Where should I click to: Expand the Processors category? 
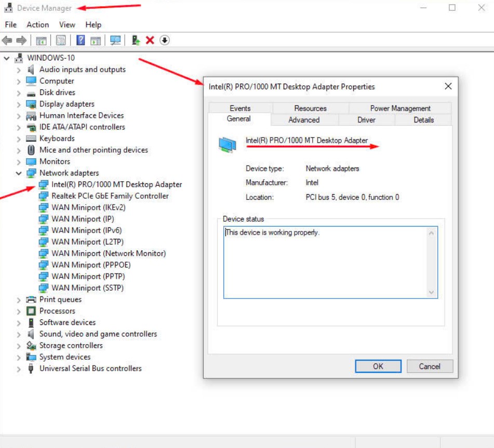tap(19, 311)
